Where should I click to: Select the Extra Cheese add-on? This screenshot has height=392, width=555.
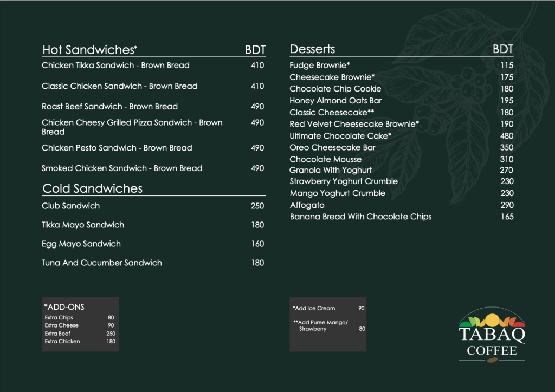coord(62,325)
